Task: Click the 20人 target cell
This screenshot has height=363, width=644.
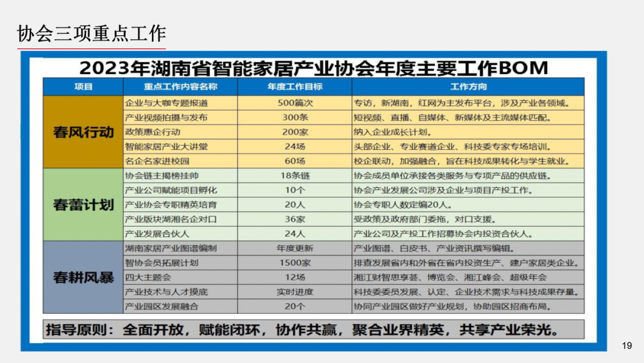Action: point(295,205)
